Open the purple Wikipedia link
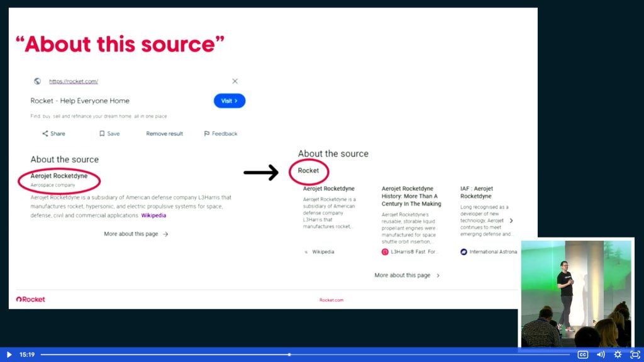Image resolution: width=644 pixels, height=362 pixels. click(153, 216)
